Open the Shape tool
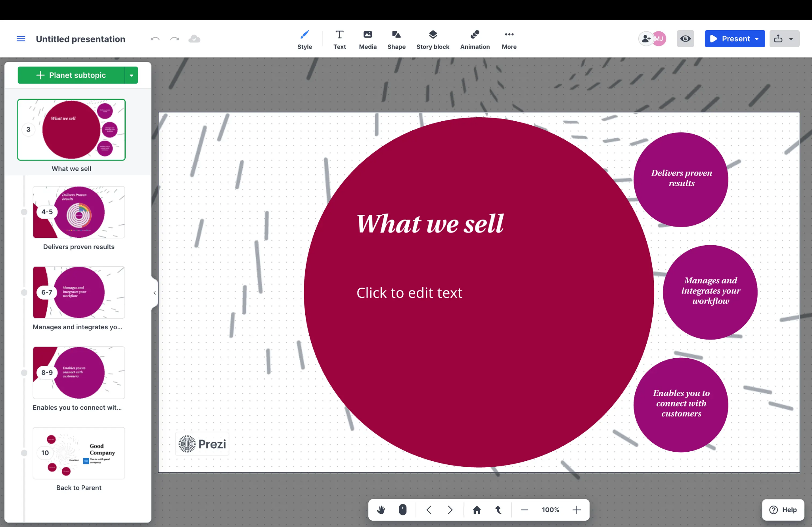This screenshot has height=527, width=812. (x=396, y=40)
